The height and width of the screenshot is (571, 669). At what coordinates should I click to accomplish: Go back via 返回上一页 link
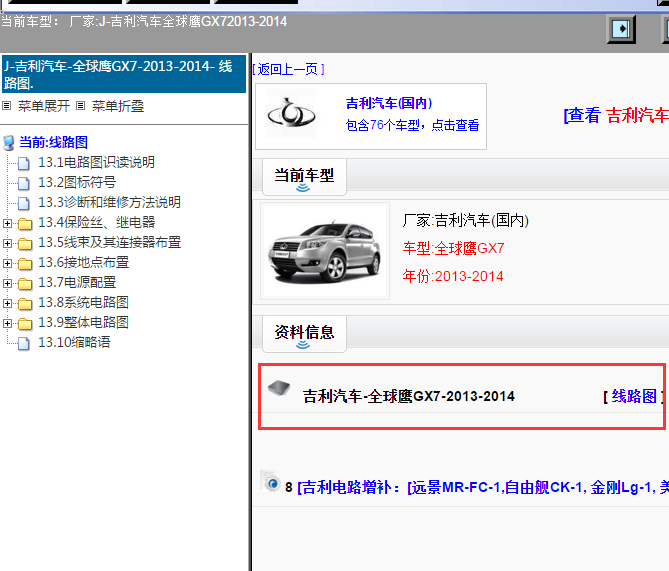click(288, 69)
